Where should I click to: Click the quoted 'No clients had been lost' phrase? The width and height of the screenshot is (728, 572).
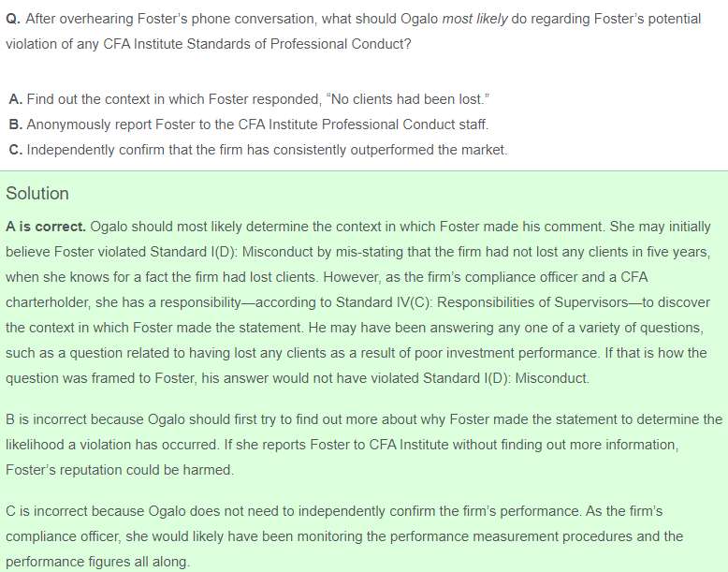pyautogui.click(x=408, y=99)
